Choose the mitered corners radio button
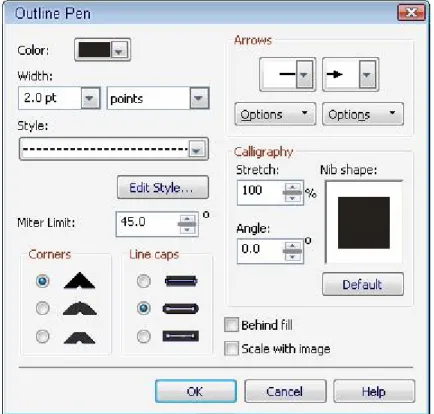434x414 pixels. point(43,281)
